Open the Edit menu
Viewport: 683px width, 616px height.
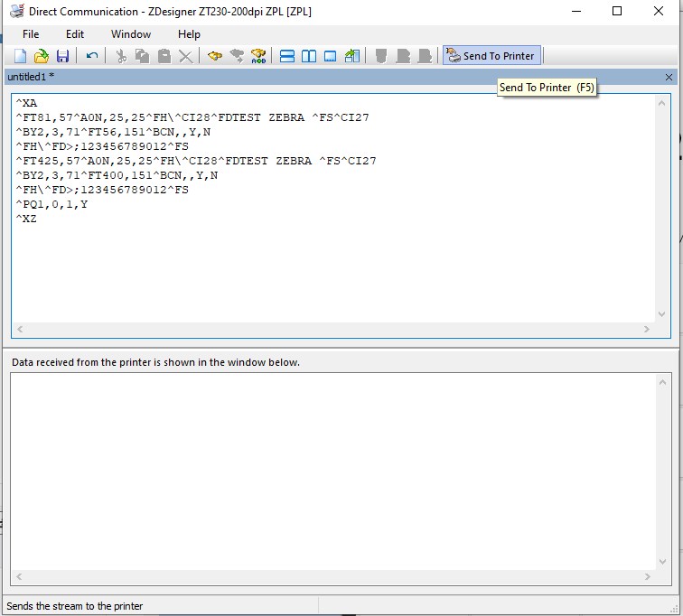75,33
